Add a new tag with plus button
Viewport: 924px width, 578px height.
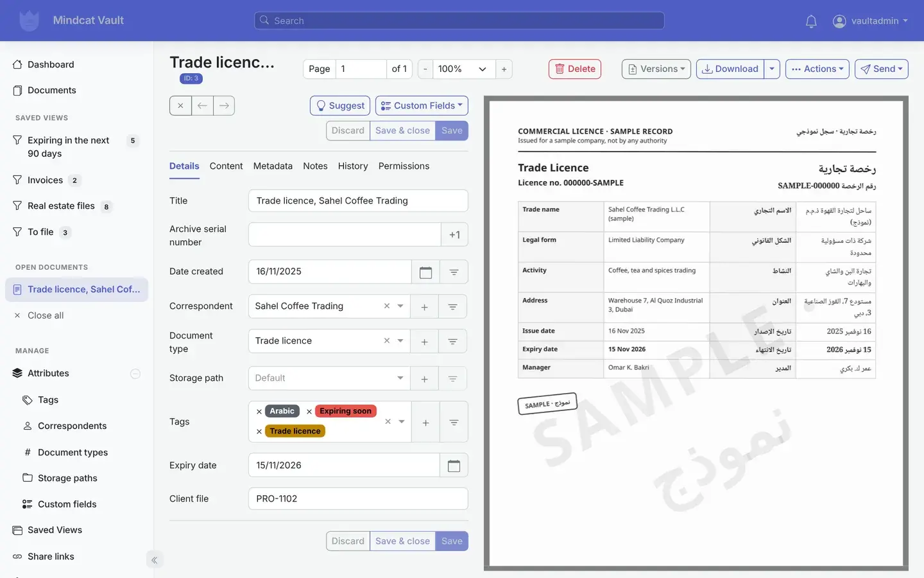[425, 423]
